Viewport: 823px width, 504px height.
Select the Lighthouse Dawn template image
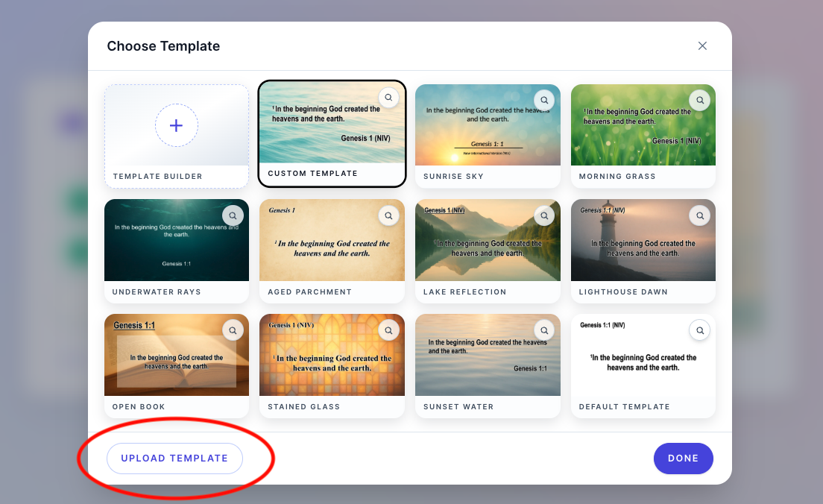pos(643,240)
